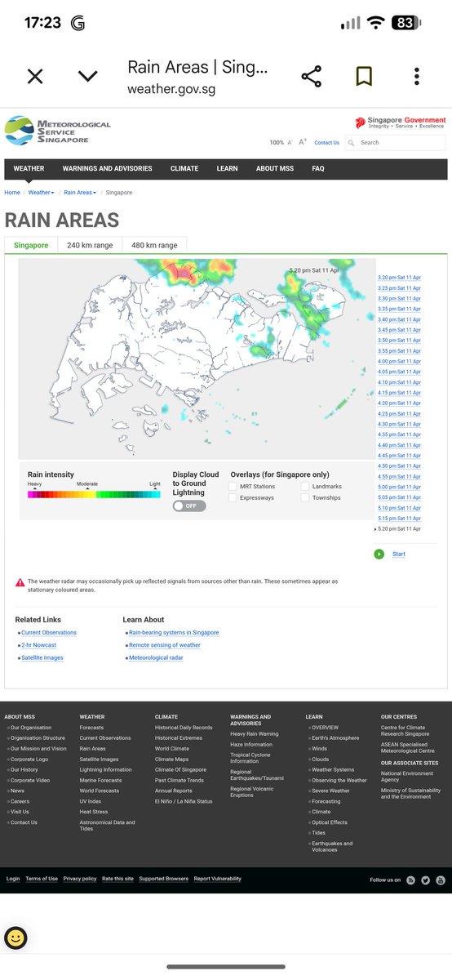Image resolution: width=452 pixels, height=980 pixels.
Task: Open the ABOUT MSS navigation menu
Action: pyautogui.click(x=275, y=169)
